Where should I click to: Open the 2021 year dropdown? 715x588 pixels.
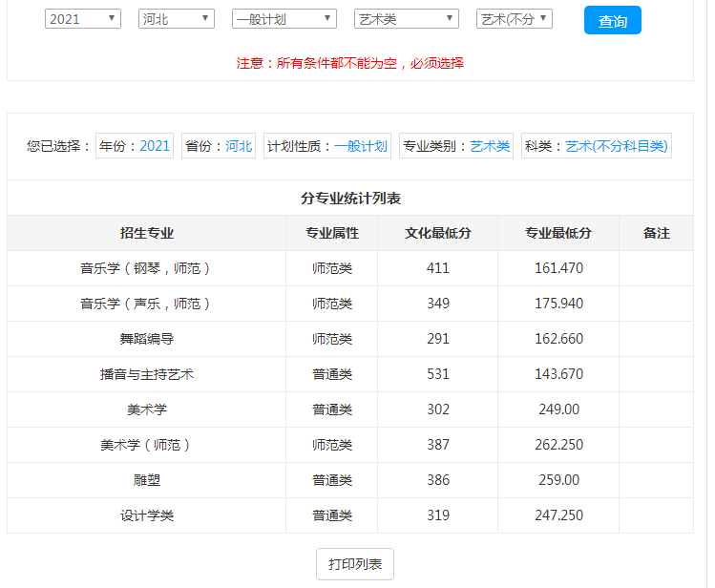point(83,19)
